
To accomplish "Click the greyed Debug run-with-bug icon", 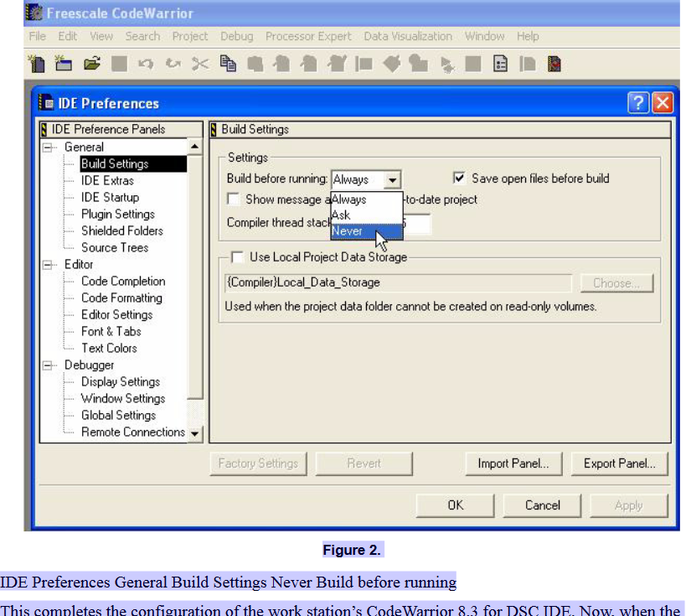I will pyautogui.click(x=446, y=65).
